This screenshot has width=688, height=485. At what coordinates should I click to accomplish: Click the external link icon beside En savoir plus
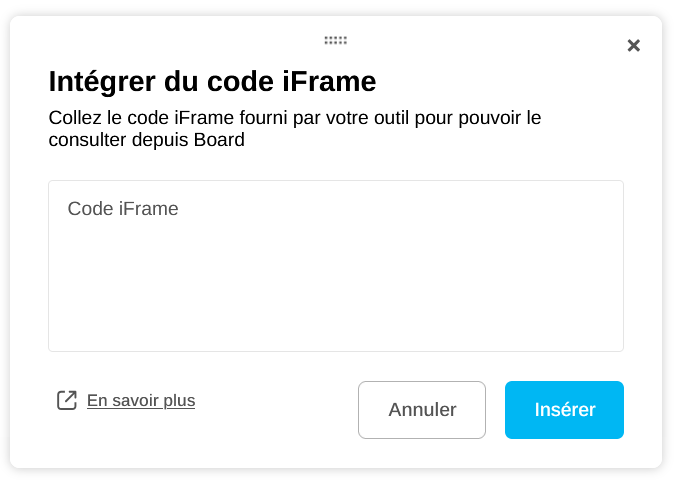pyautogui.click(x=67, y=401)
